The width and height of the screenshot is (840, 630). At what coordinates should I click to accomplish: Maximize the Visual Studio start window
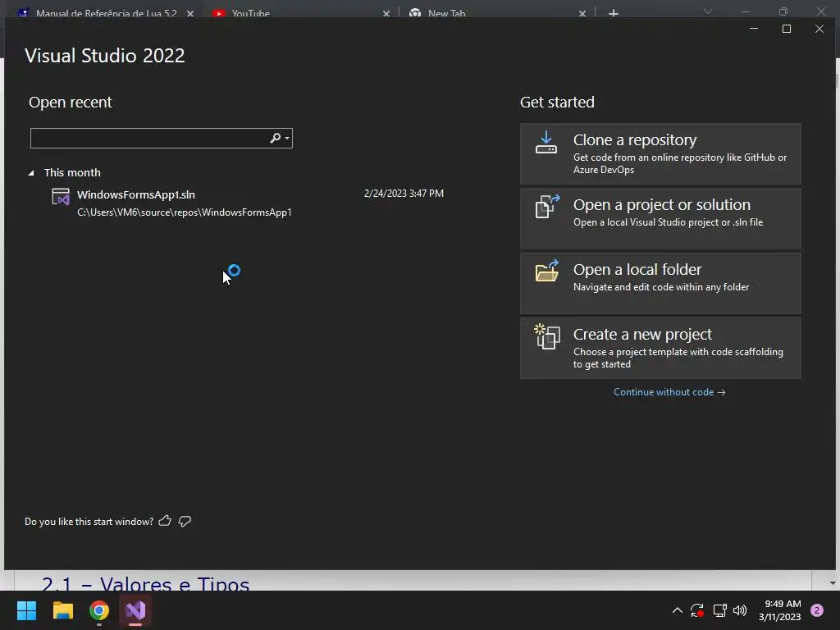(787, 29)
